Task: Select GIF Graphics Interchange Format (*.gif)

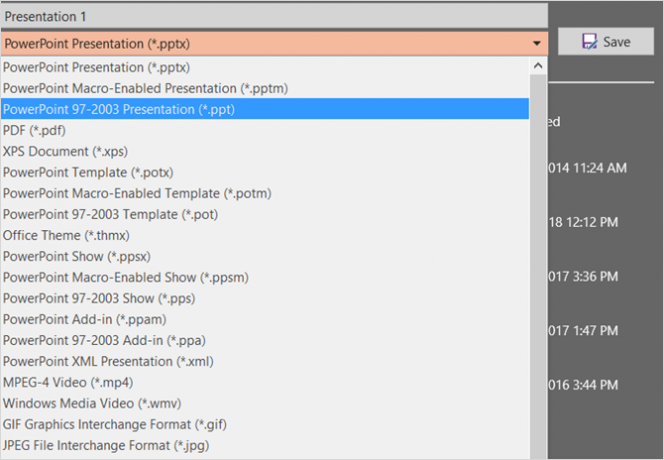Action: [265, 424]
